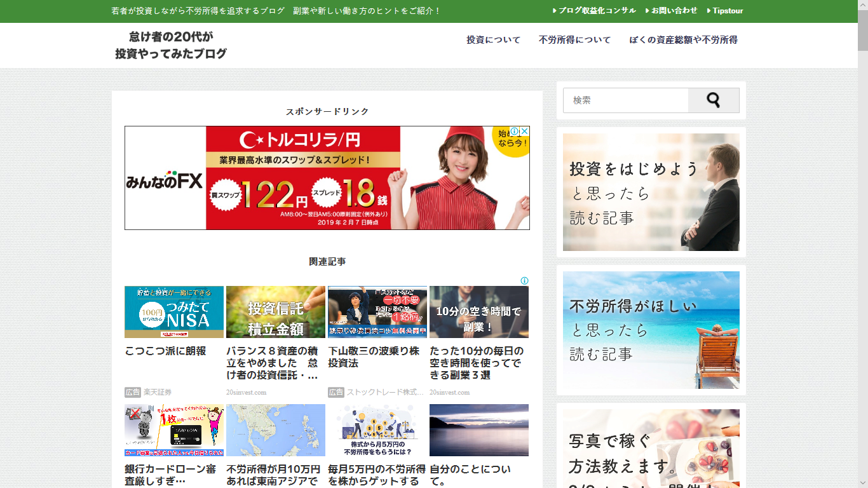Click scrollbar down arrow
Image resolution: width=868 pixels, height=488 pixels.
click(863, 482)
